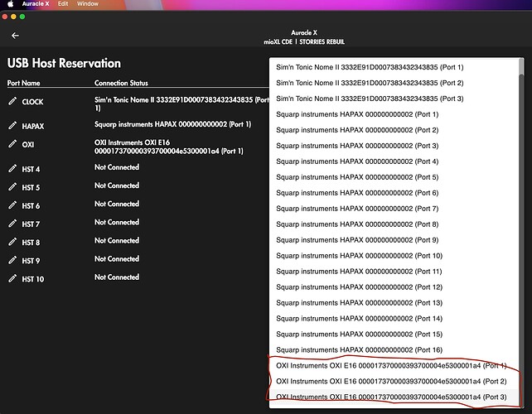Screen dimensions: 532x414
Task: Click Not Connected status for HST 8
Action: click(x=117, y=240)
